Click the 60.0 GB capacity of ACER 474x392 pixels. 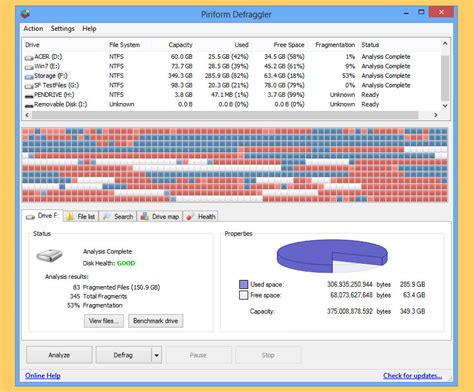tap(182, 57)
